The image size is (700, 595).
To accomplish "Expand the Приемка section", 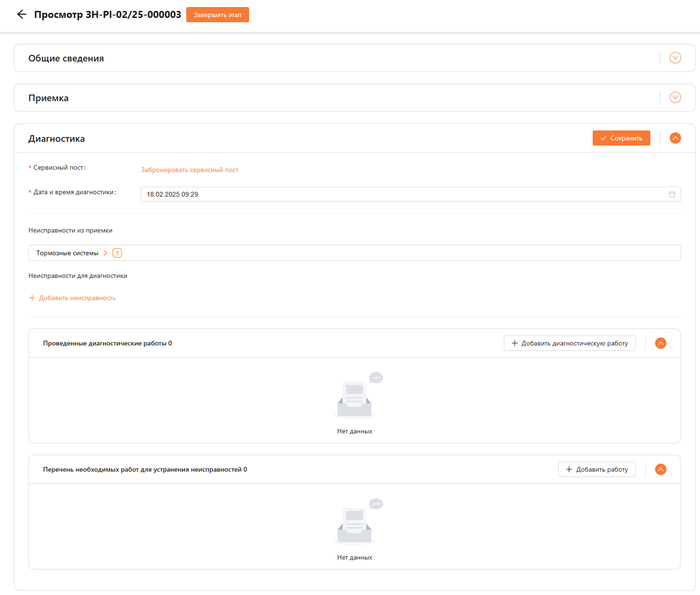I will click(x=675, y=97).
